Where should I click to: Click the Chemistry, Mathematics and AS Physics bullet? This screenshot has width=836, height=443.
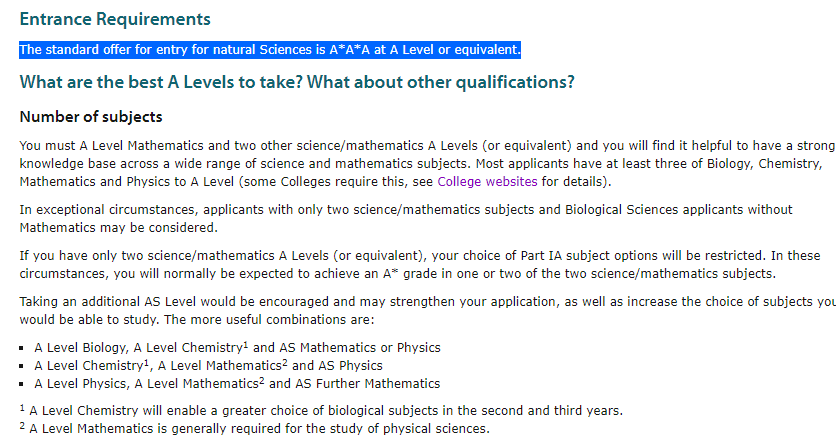click(208, 366)
